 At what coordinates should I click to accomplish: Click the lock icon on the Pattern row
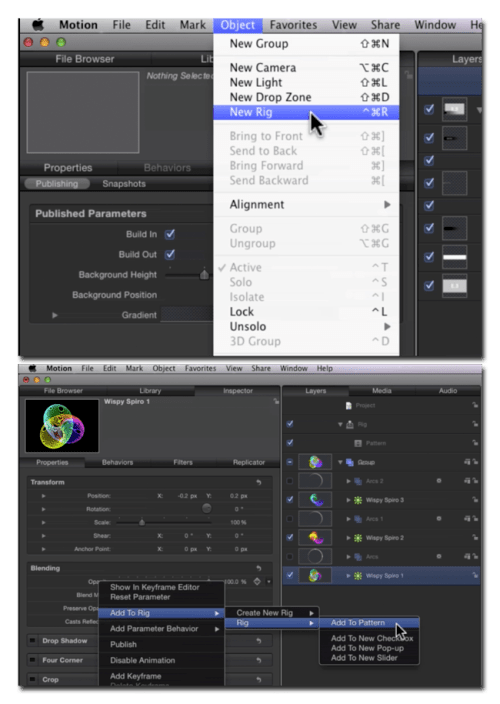pyautogui.click(x=475, y=443)
